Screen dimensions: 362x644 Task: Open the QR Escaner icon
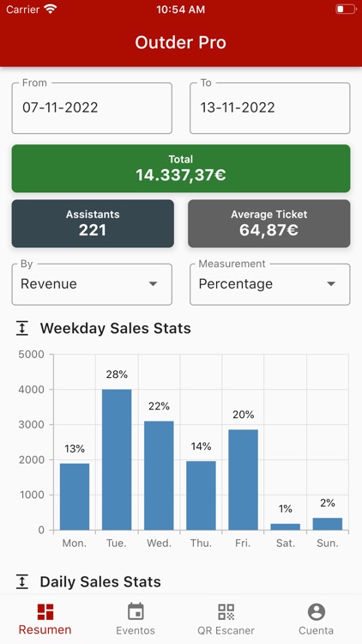click(x=226, y=611)
